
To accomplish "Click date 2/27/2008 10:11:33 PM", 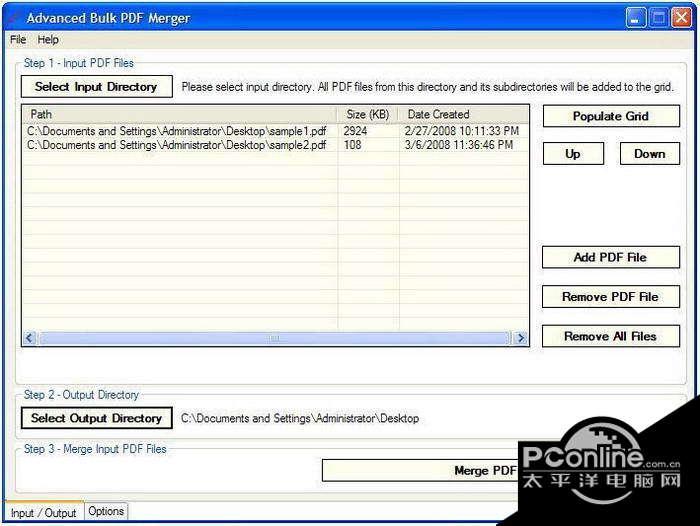I will 462,131.
